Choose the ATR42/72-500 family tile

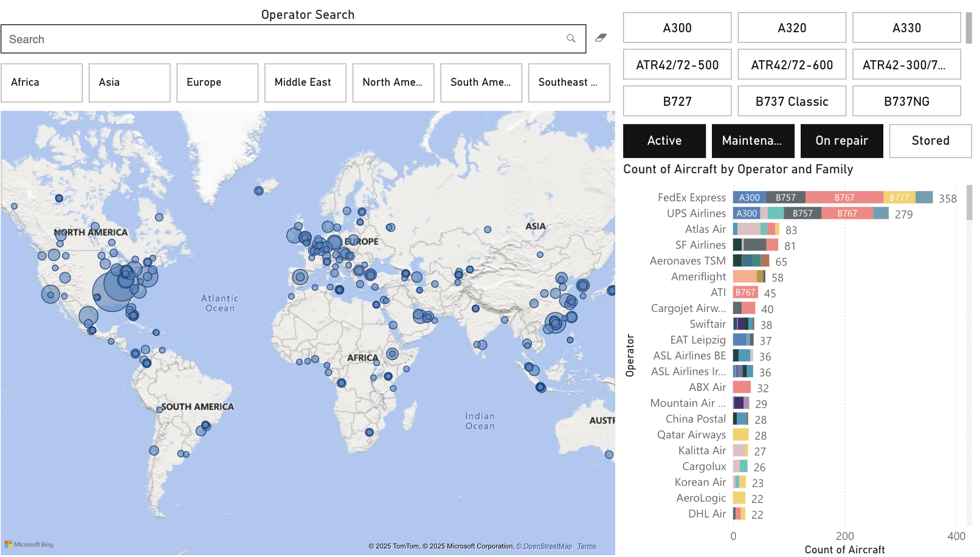coord(677,64)
